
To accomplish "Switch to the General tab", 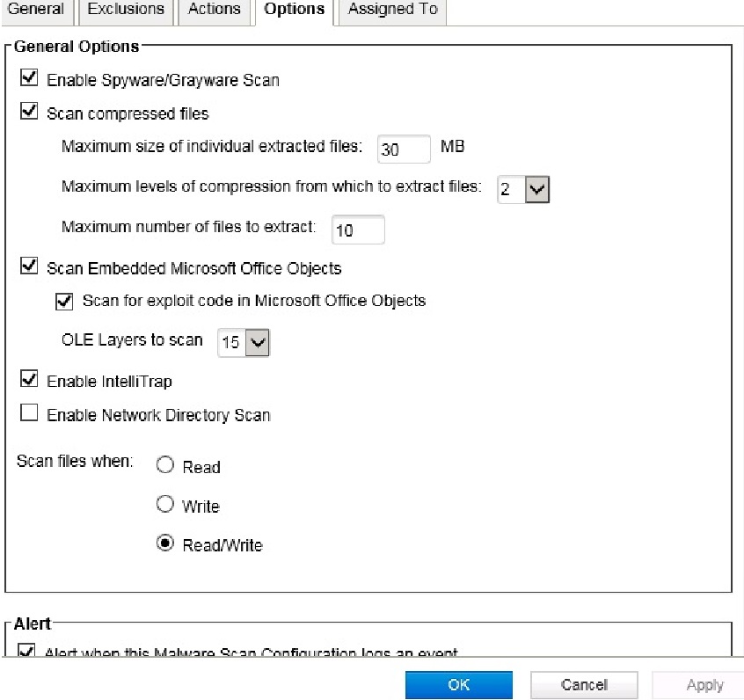I will 35,10.
